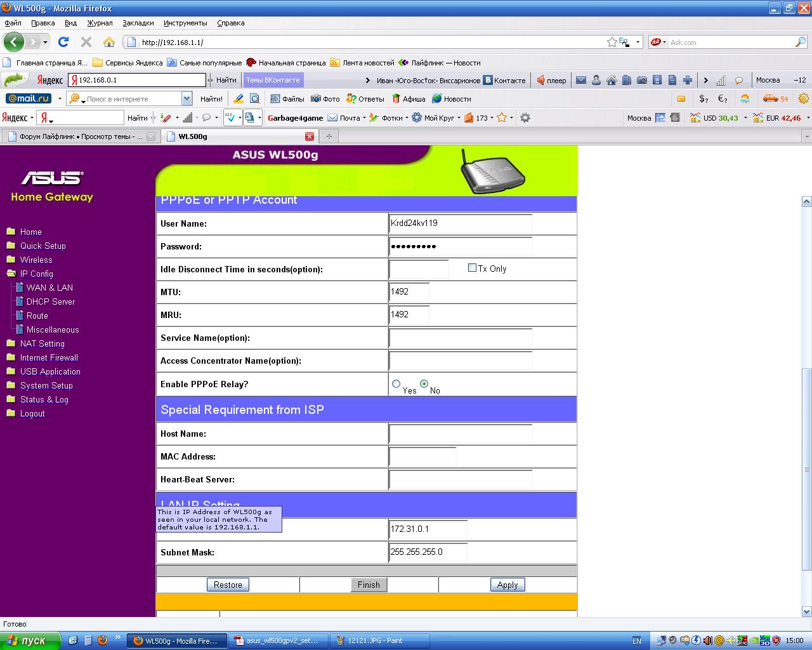812x650 pixels.
Task: Open the Windows пуск Start button
Action: click(30, 640)
